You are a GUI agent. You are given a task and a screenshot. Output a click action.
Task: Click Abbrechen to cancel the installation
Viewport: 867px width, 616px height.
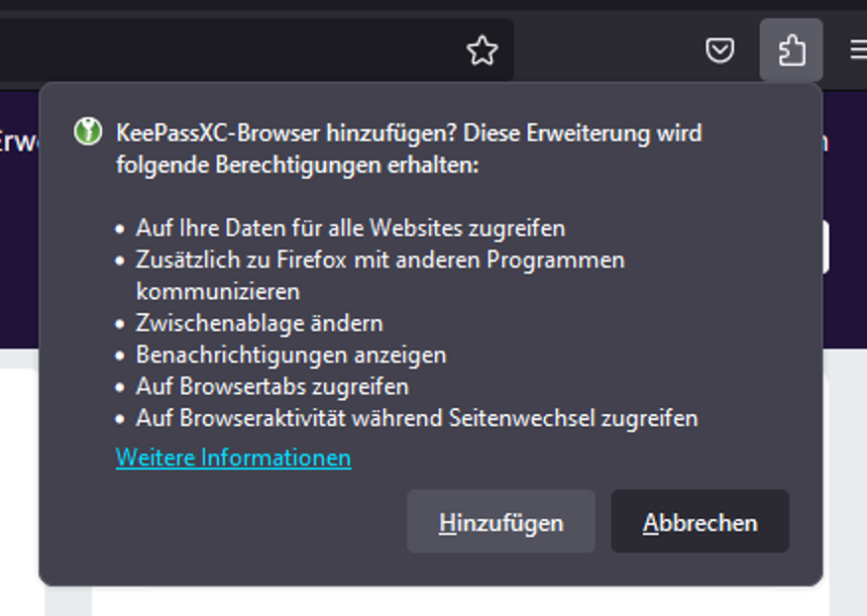click(700, 521)
